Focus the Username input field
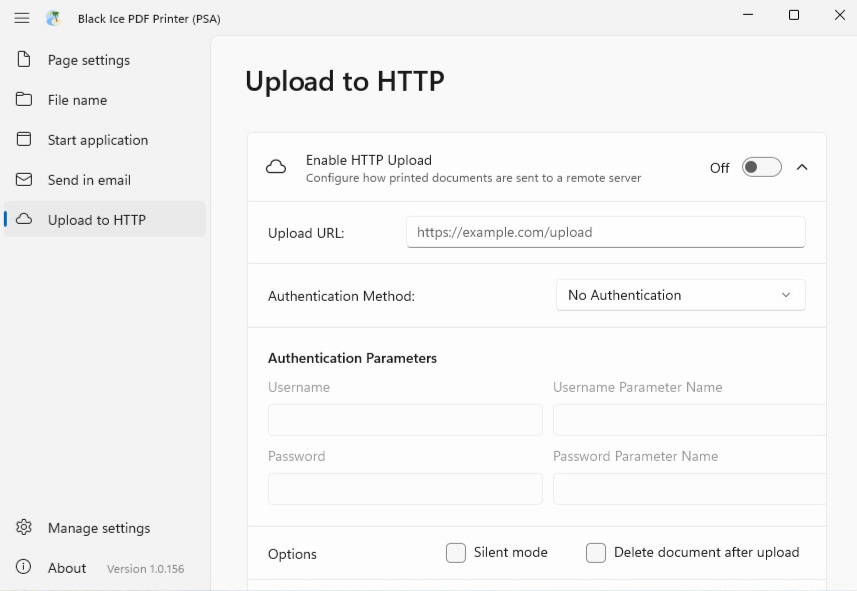 click(x=405, y=420)
